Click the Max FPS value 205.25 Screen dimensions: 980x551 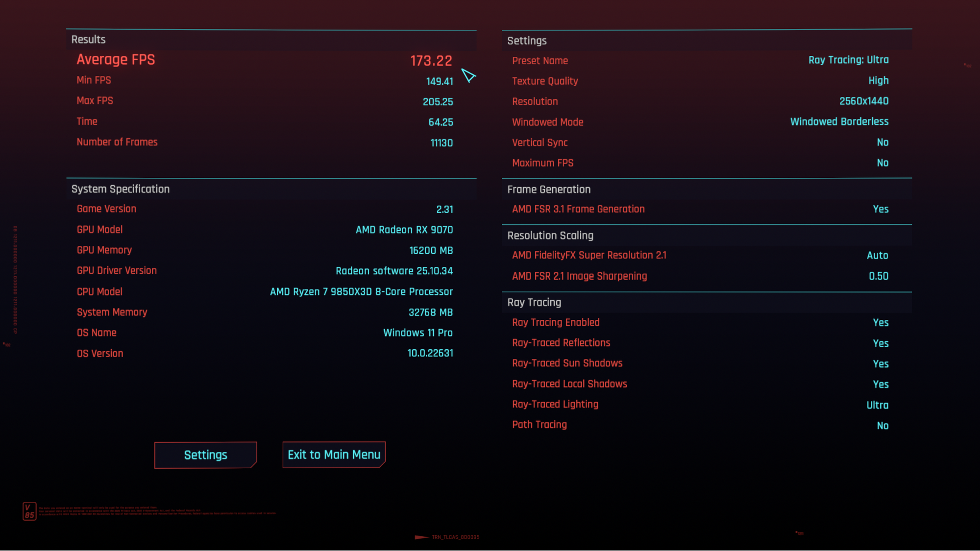tap(438, 102)
